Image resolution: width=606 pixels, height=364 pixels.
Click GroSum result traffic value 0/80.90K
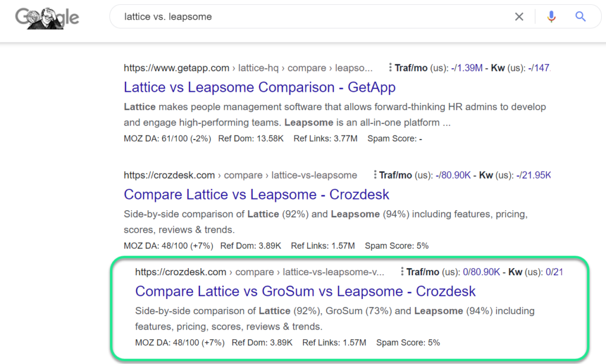[481, 272]
